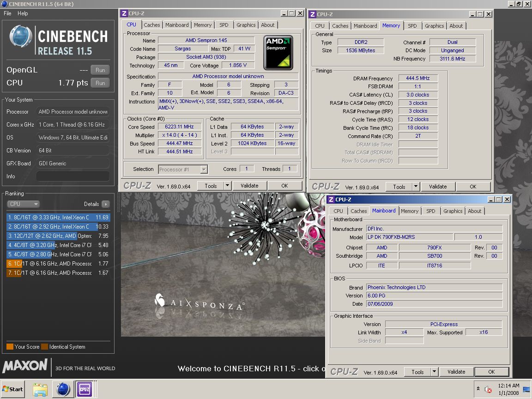This screenshot has width=532, height=399.
Task: Switch to Cinebench via its taskbar icon
Action: coord(63,389)
